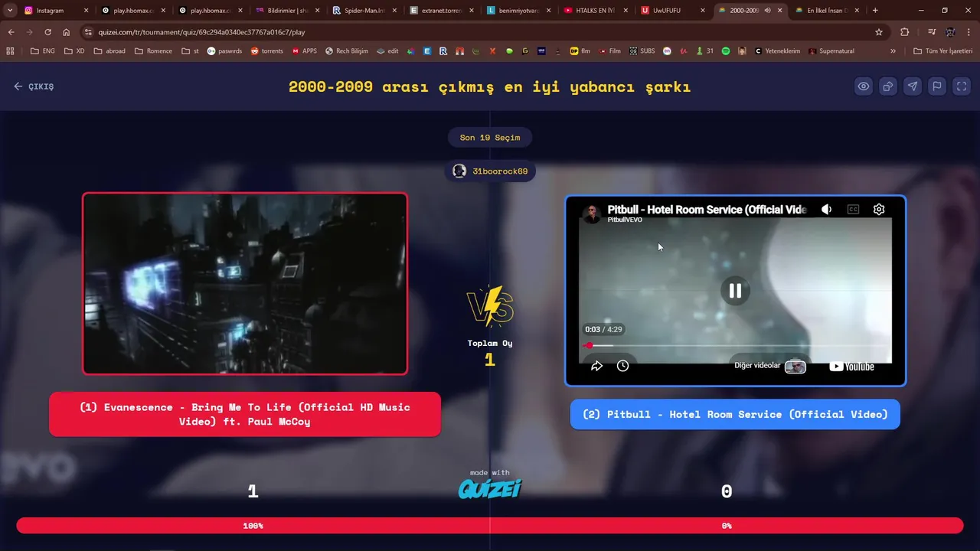This screenshot has height=551, width=980.
Task: Open the ENG bookmarks folder
Action: pyautogui.click(x=43, y=51)
